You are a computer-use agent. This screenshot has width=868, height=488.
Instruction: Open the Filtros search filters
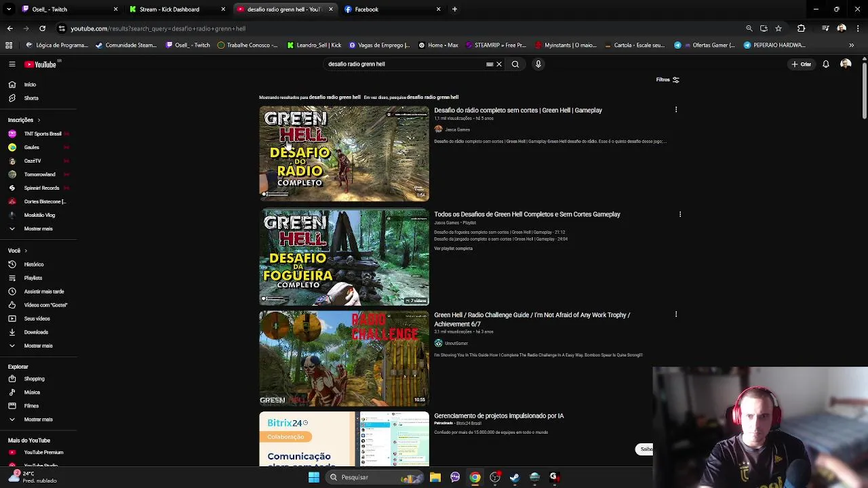667,79
